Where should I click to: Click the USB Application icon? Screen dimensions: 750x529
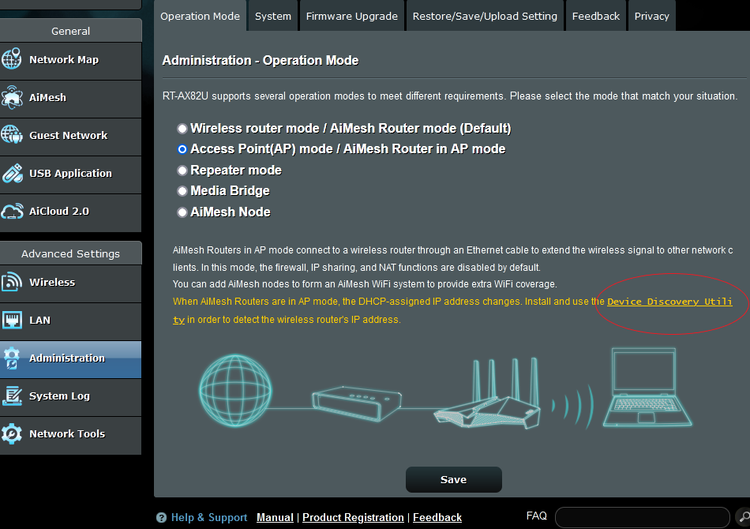(12, 173)
